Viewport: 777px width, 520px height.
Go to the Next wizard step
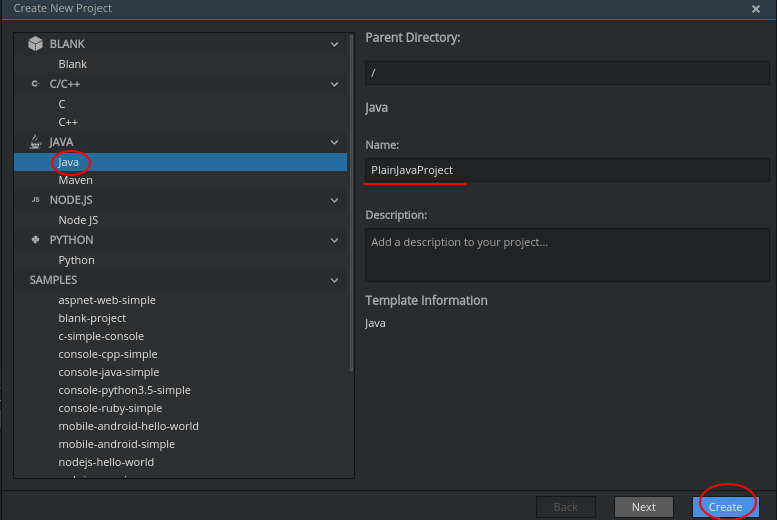click(x=643, y=507)
